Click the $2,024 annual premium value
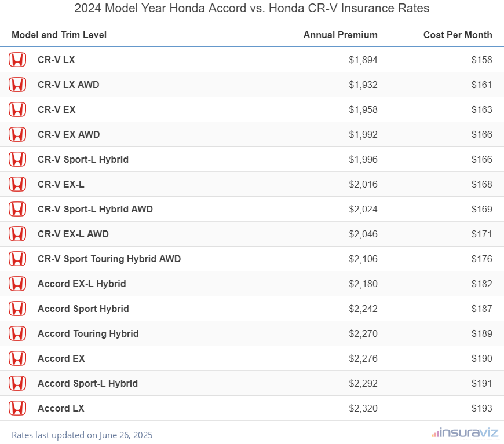504x444 pixels. [x=363, y=209]
